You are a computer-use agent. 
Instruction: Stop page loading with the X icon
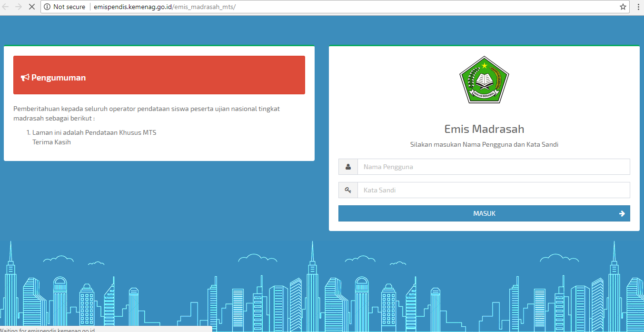pos(31,7)
